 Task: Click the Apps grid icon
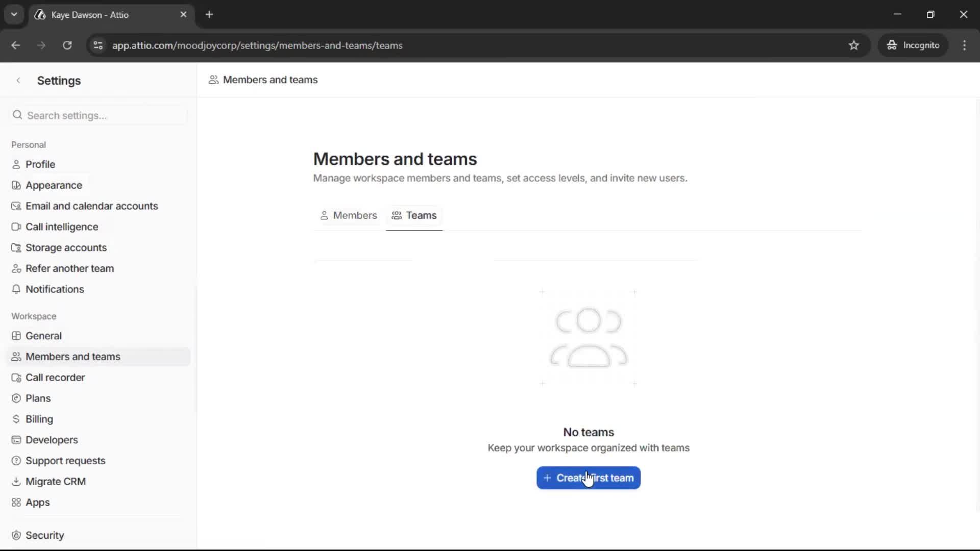[x=16, y=503]
